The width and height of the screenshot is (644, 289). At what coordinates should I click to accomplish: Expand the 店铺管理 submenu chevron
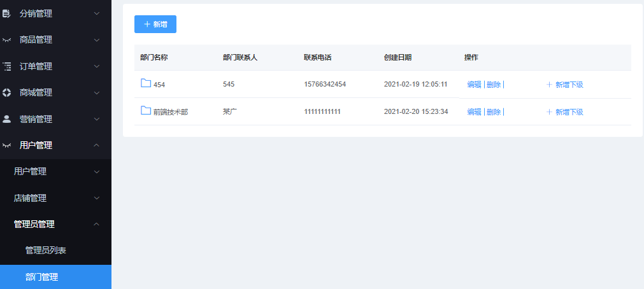coord(97,198)
